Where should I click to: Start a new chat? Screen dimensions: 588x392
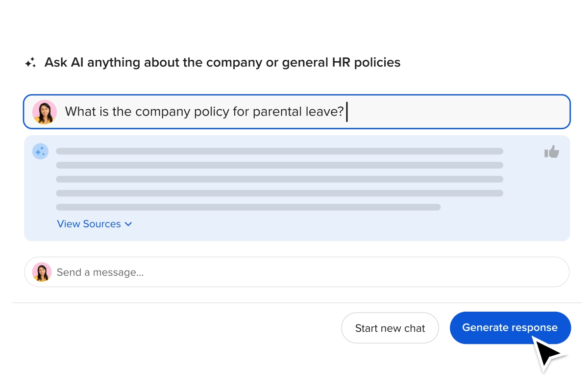point(390,328)
